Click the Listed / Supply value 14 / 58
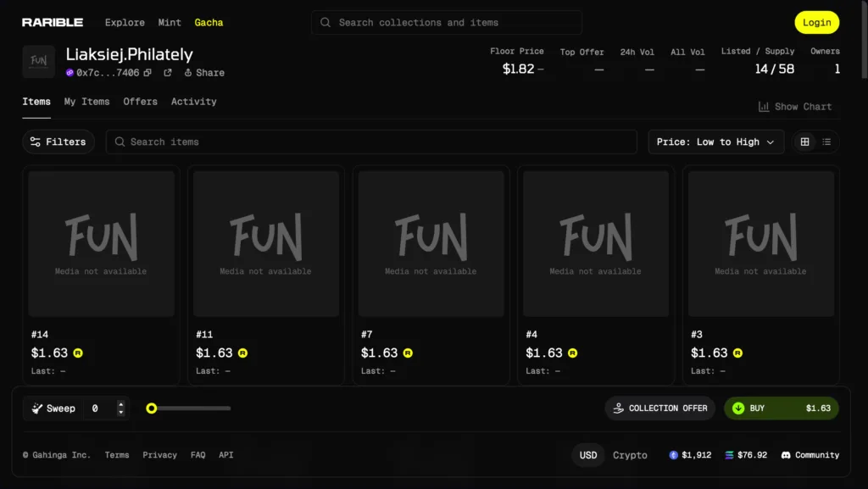This screenshot has width=868, height=489. point(775,69)
